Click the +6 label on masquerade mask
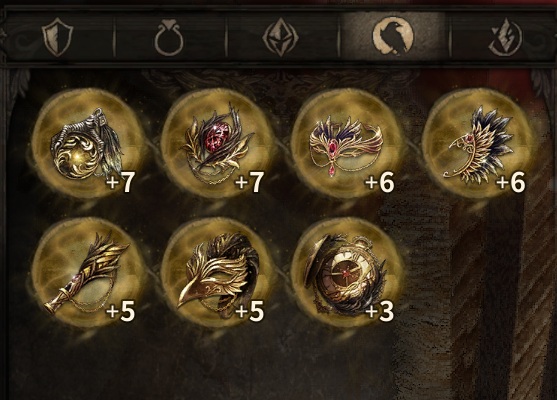This screenshot has width=557, height=400. pyautogui.click(x=380, y=183)
